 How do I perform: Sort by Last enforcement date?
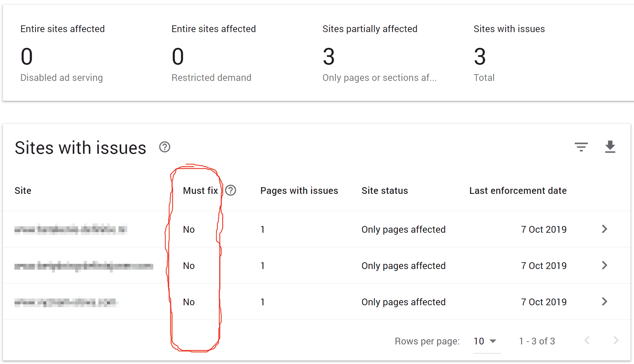[x=518, y=190]
